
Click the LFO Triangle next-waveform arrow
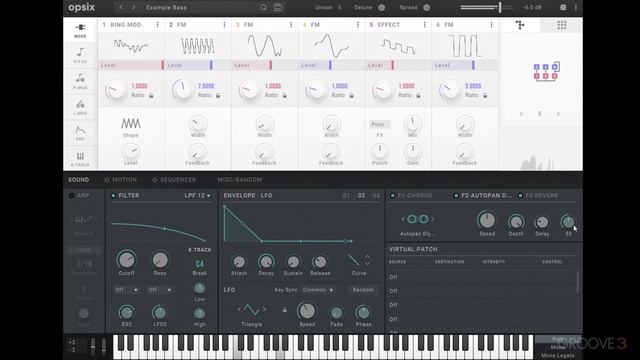(264, 310)
